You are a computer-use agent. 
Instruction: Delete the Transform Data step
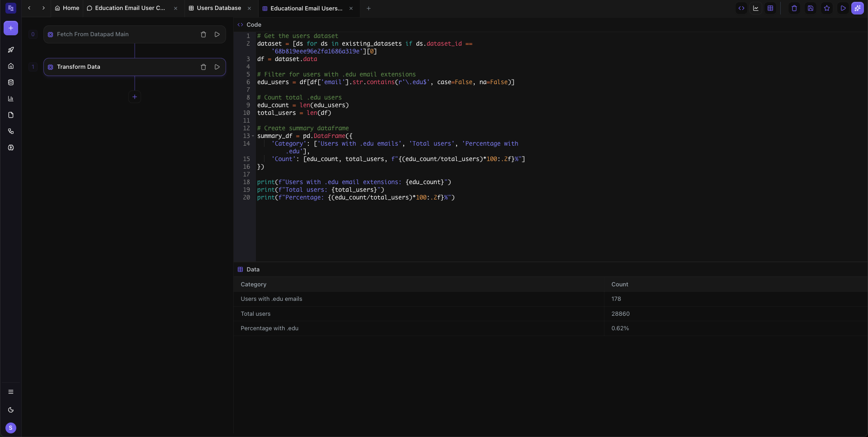[x=203, y=67]
